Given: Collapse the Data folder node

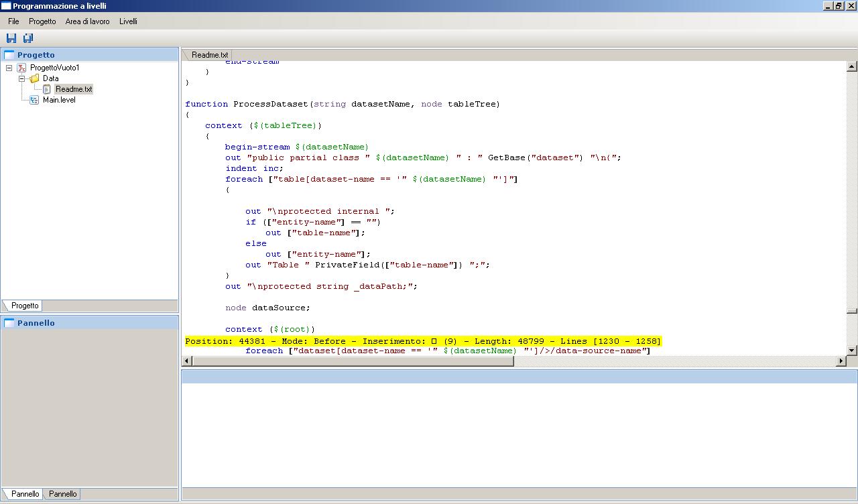Looking at the screenshot, I should point(21,78).
